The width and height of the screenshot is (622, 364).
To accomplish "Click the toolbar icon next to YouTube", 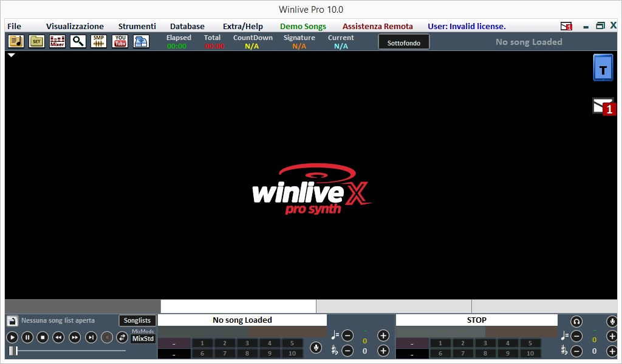I will (x=141, y=41).
